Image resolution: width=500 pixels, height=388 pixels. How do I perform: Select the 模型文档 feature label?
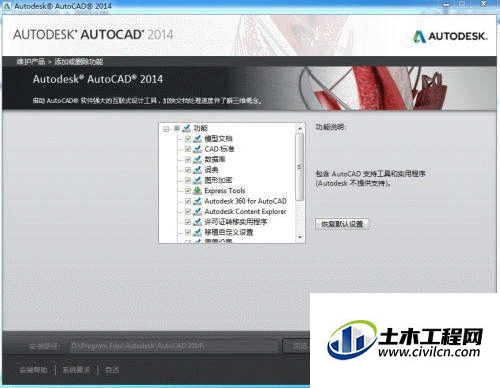point(218,139)
